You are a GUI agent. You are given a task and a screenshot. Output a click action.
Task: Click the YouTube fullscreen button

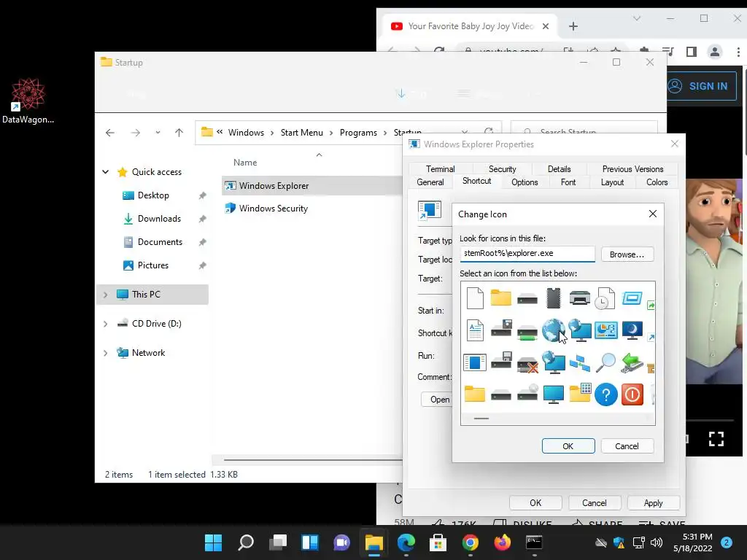click(716, 438)
